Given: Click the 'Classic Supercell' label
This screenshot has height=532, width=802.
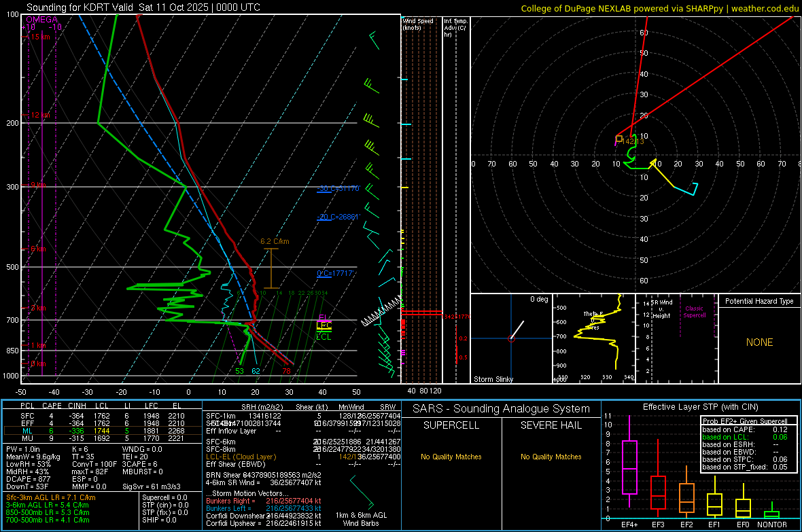Looking at the screenshot, I should 694,312.
